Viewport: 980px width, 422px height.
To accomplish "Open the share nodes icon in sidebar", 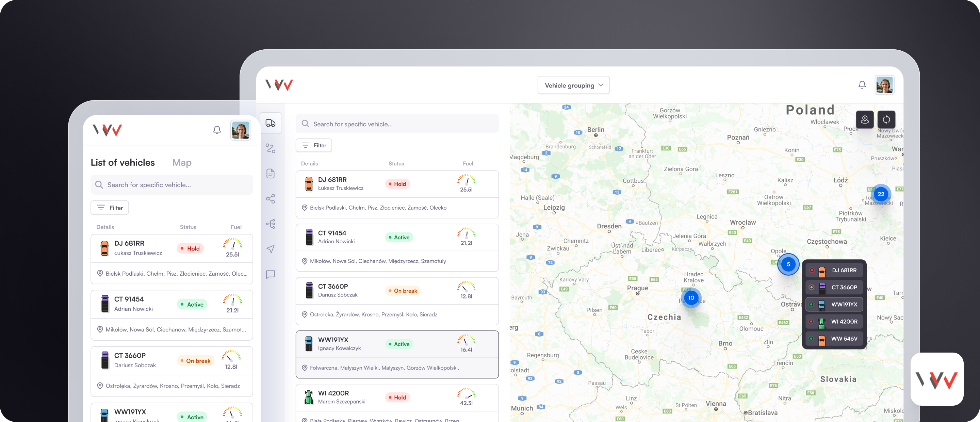I will click(271, 199).
